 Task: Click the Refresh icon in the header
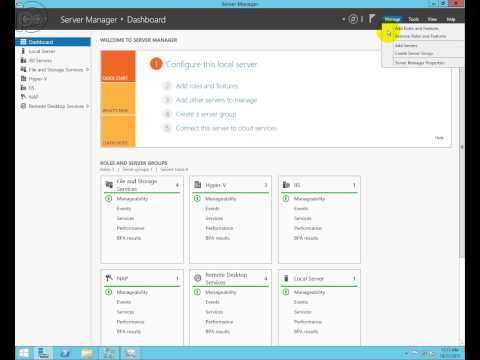coord(353,19)
